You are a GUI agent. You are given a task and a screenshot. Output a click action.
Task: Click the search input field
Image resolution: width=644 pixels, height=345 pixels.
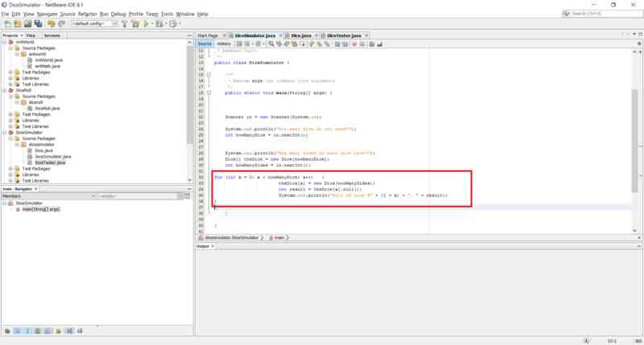tap(606, 14)
